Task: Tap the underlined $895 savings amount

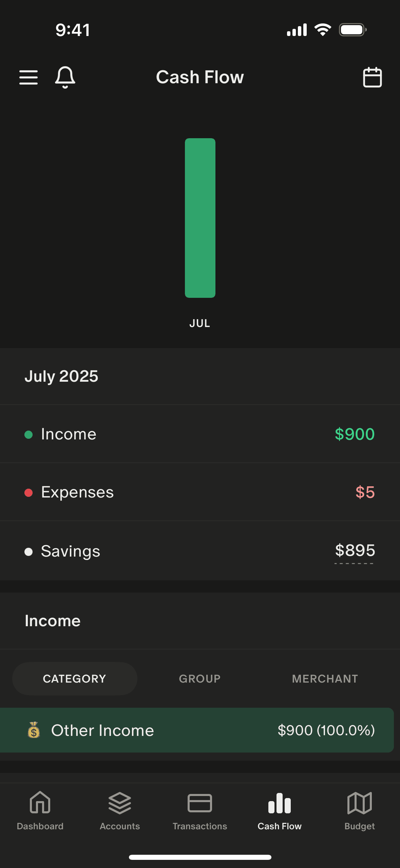Action: 355,550
